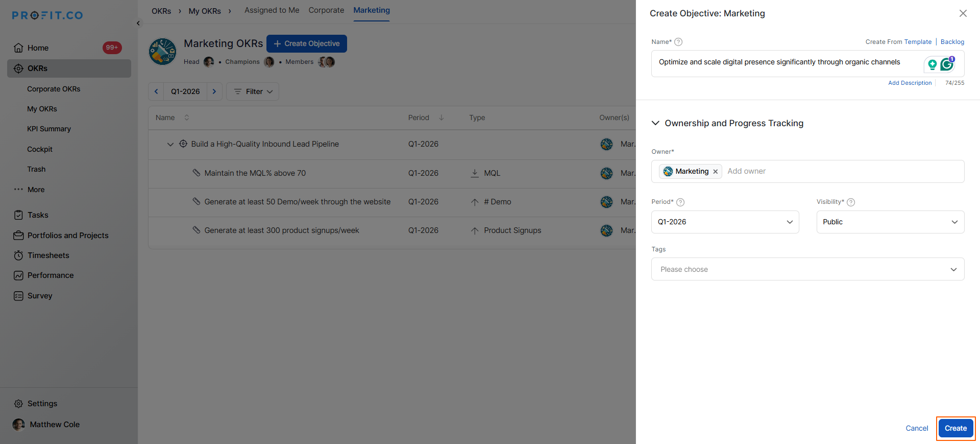The width and height of the screenshot is (980, 444).
Task: Collapse Ownership and Progress Tracking section
Action: click(x=656, y=123)
